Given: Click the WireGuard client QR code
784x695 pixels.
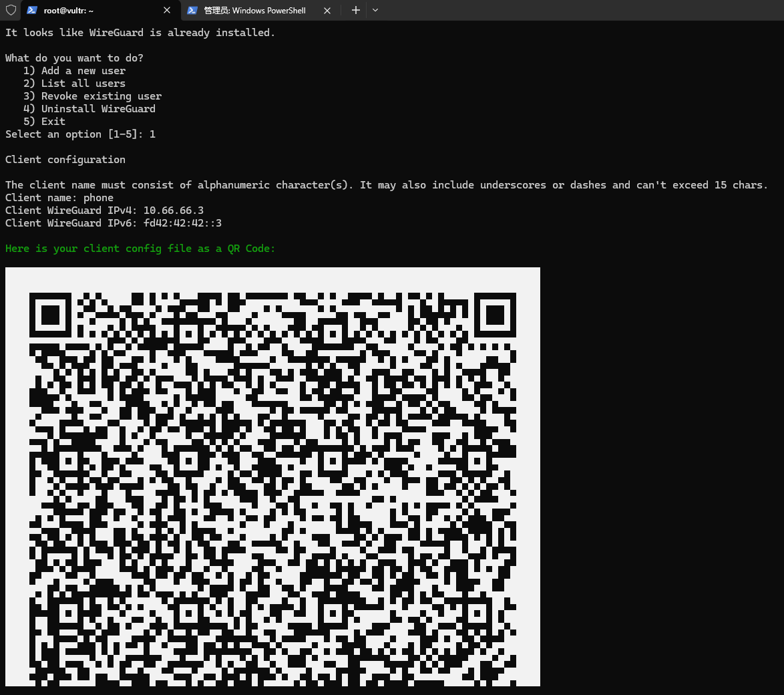Looking at the screenshot, I should click(272, 476).
